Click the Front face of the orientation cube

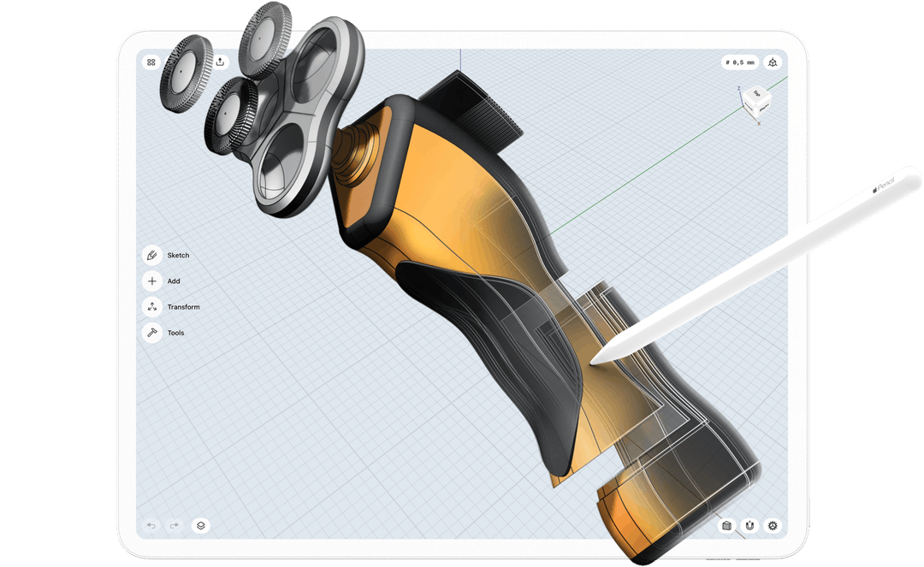click(749, 109)
